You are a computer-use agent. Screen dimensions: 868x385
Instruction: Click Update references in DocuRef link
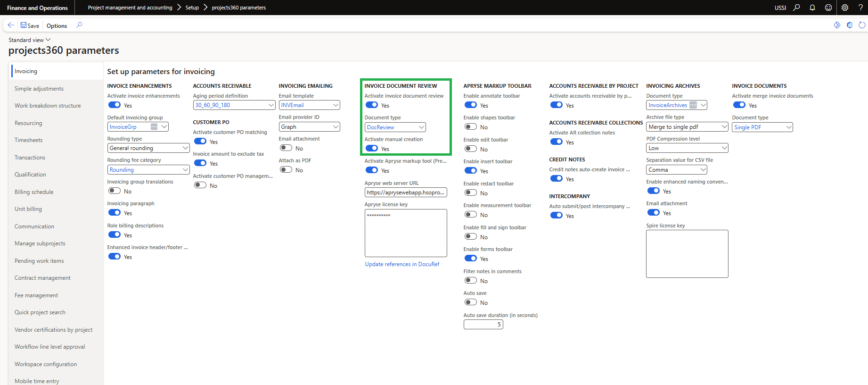pos(402,264)
